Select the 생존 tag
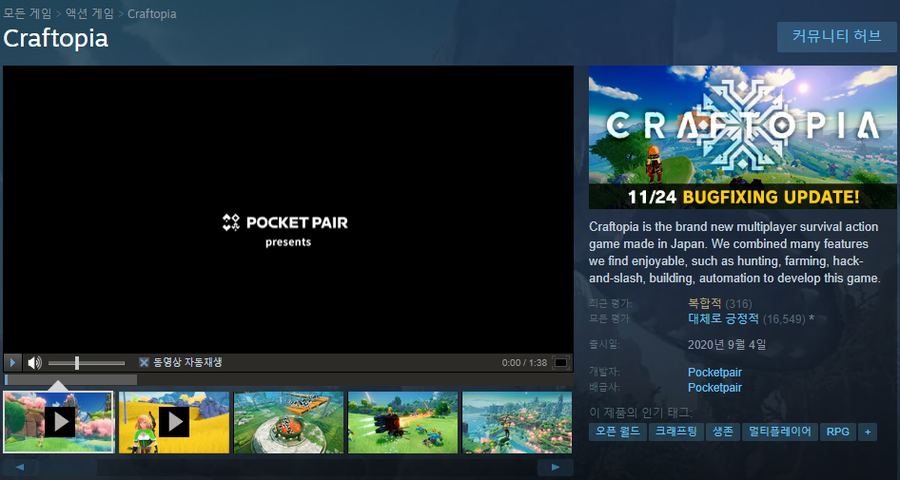 coord(723,432)
